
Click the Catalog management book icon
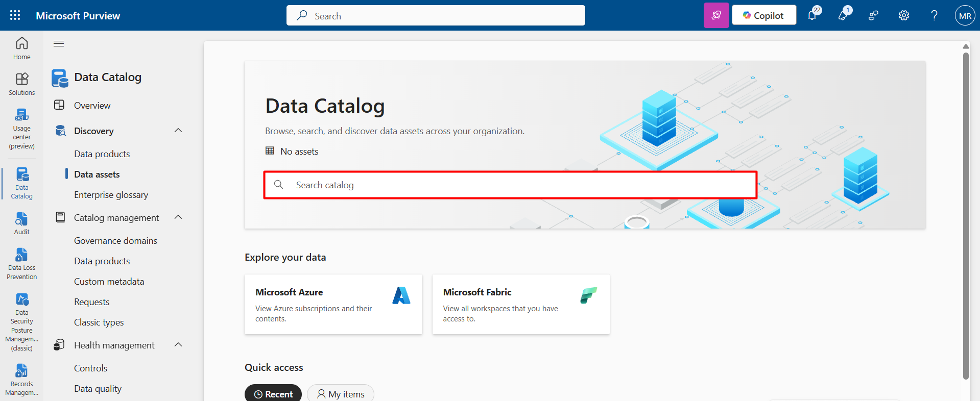pyautogui.click(x=60, y=217)
